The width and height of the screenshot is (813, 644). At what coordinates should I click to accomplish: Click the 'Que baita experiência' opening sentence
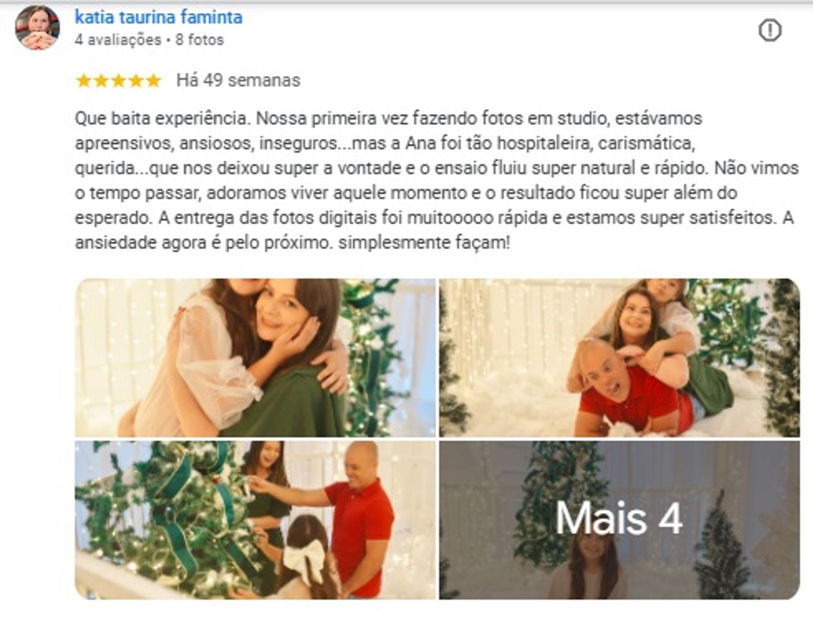[x=163, y=118]
